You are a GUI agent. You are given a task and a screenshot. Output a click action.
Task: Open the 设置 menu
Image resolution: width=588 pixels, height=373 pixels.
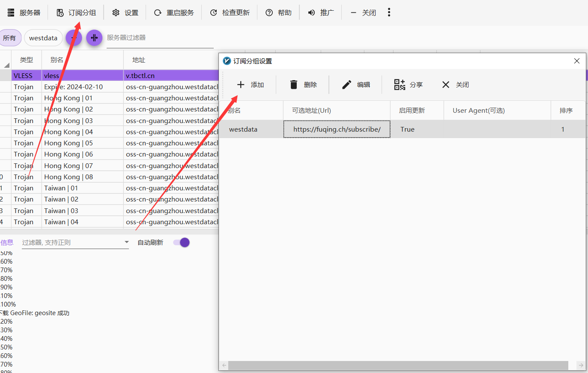(125, 13)
